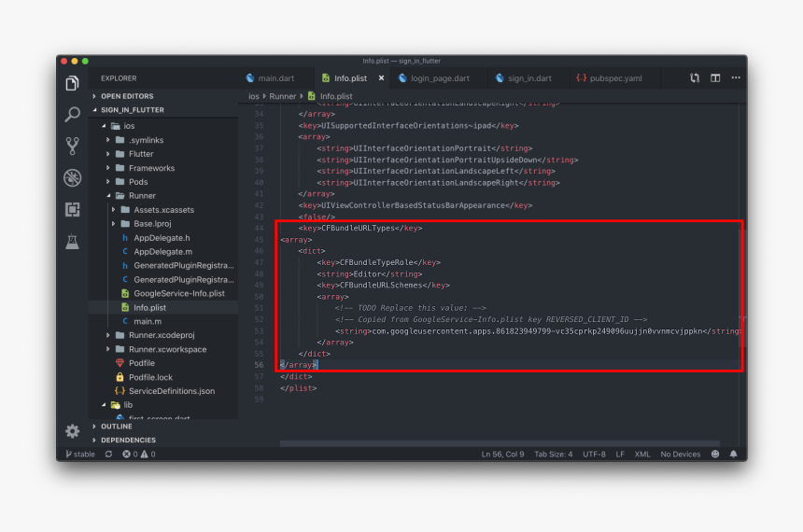
Task: Collapse the lib folder
Action: pyautogui.click(x=164, y=405)
